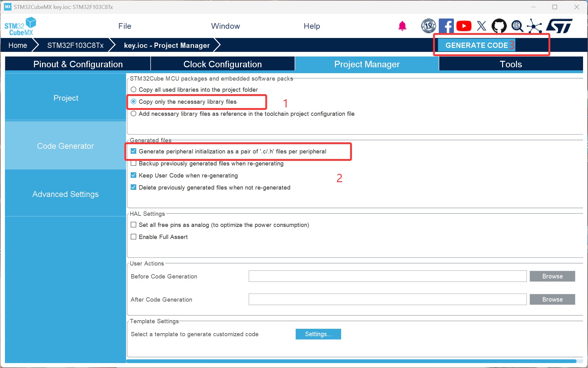
Task: Switch to Pinout & Configuration tab
Action: pyautogui.click(x=78, y=64)
